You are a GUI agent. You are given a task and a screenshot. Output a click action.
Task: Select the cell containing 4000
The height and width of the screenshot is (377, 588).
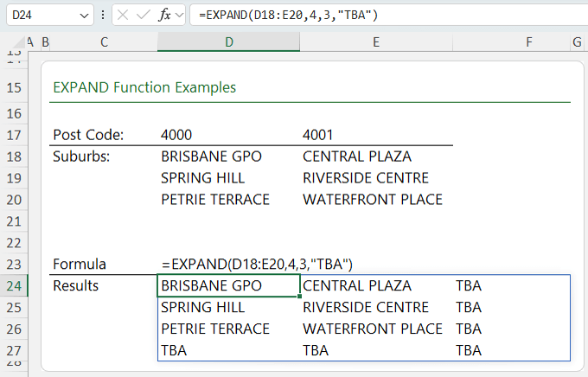click(176, 135)
